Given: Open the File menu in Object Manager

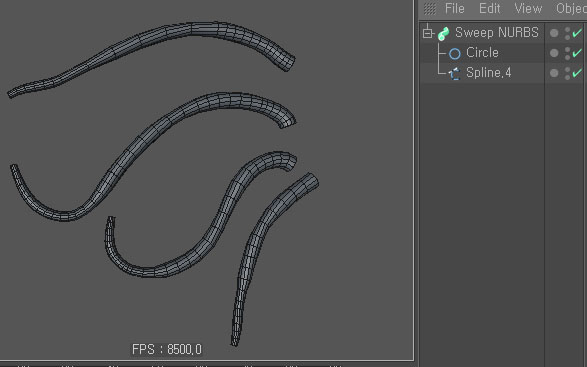Looking at the screenshot, I should 454,8.
